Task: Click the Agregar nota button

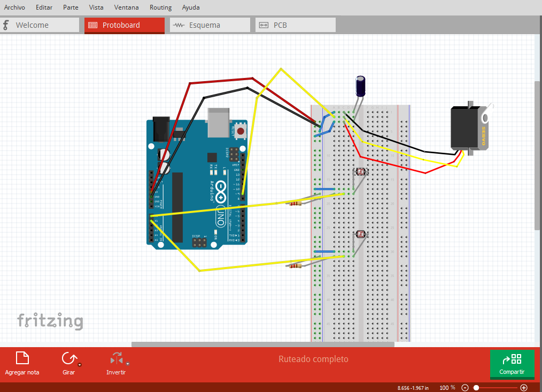Action: coord(22,364)
